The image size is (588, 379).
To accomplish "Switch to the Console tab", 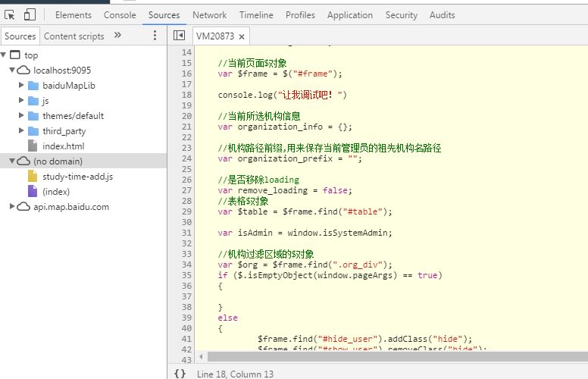I will point(120,14).
